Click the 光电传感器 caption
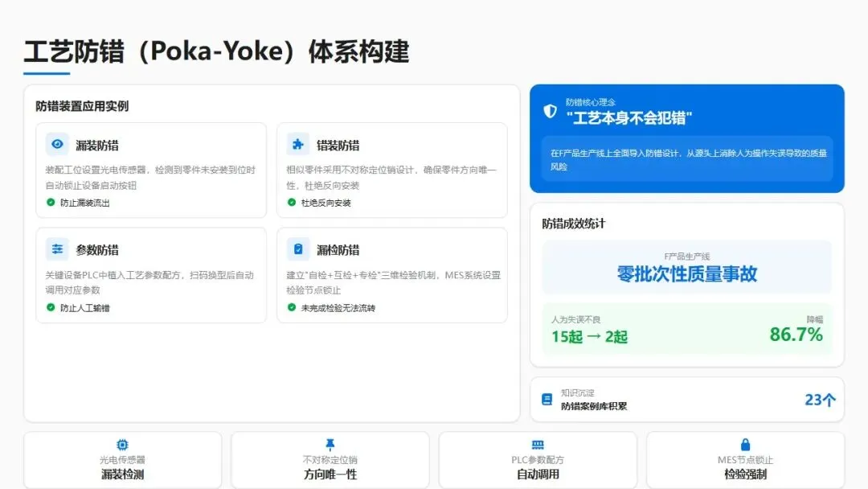The width and height of the screenshot is (868, 489). point(122,460)
